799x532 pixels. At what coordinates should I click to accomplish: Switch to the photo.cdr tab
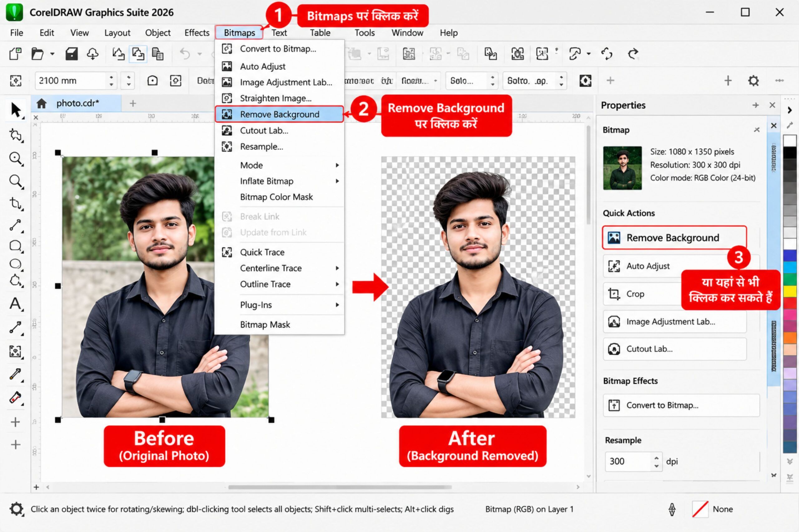(x=77, y=103)
